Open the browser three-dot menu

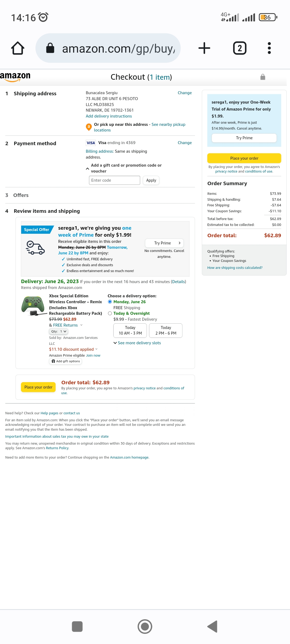pyautogui.click(x=269, y=48)
